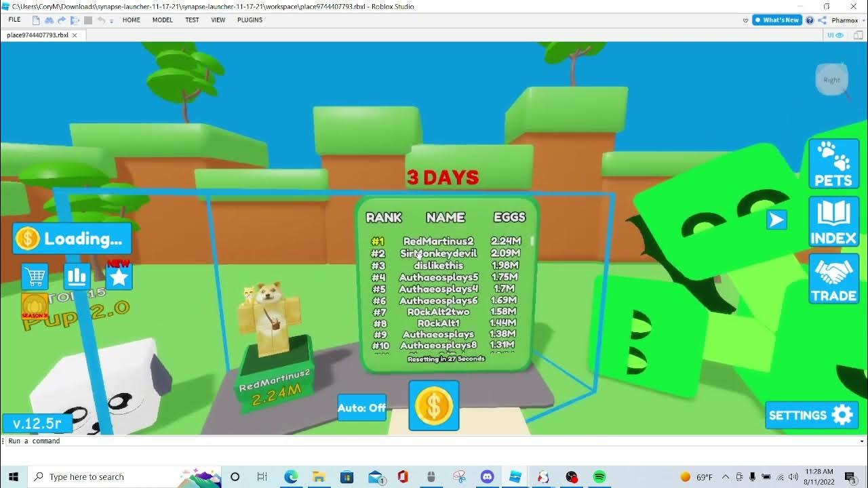Open the TRADE handshake panel
The height and width of the screenshot is (488, 868).
(x=833, y=279)
